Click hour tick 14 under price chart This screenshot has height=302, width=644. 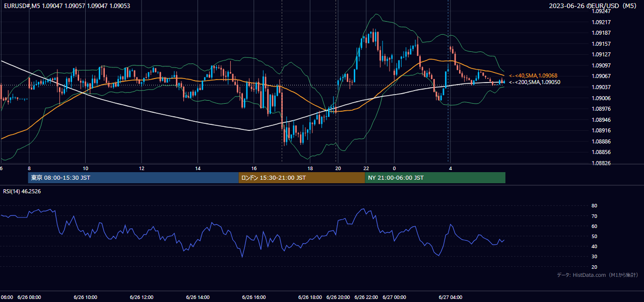[x=198, y=169]
